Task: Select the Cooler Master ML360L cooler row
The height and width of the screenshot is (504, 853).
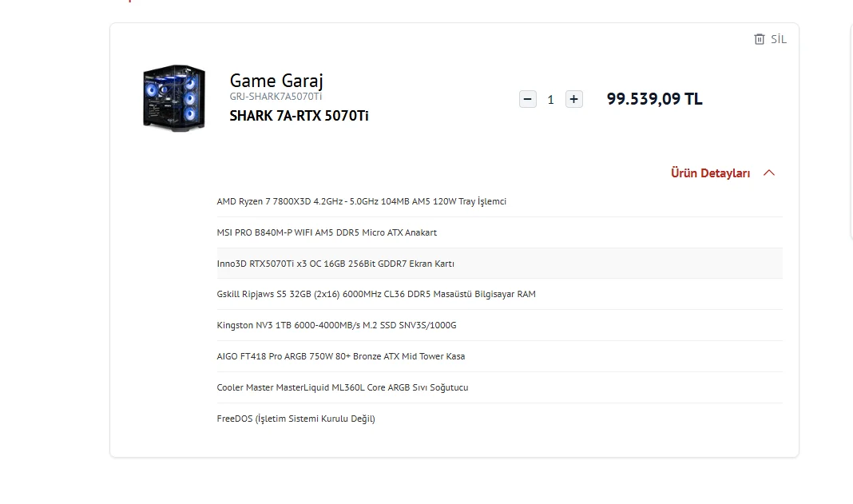Action: point(499,387)
